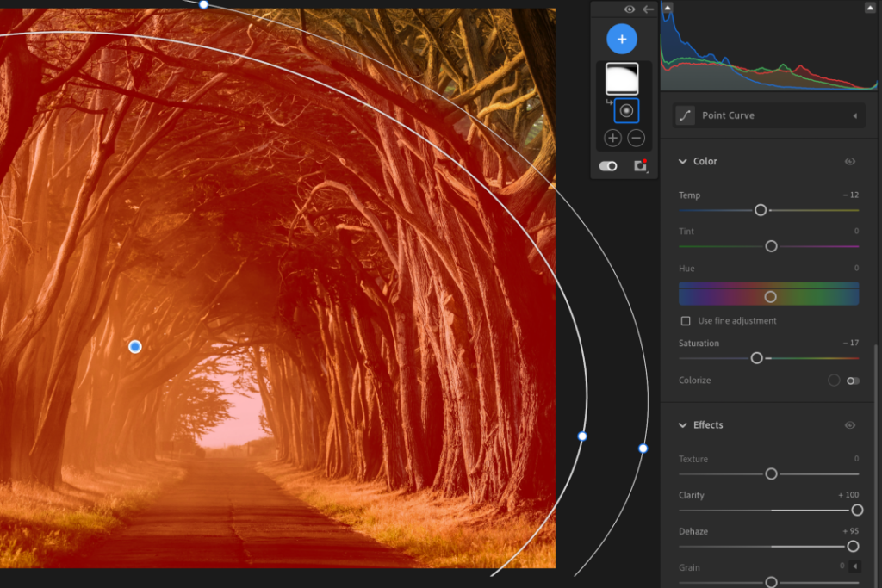This screenshot has height=588, width=882.
Task: Collapse the Color section
Action: [684, 161]
